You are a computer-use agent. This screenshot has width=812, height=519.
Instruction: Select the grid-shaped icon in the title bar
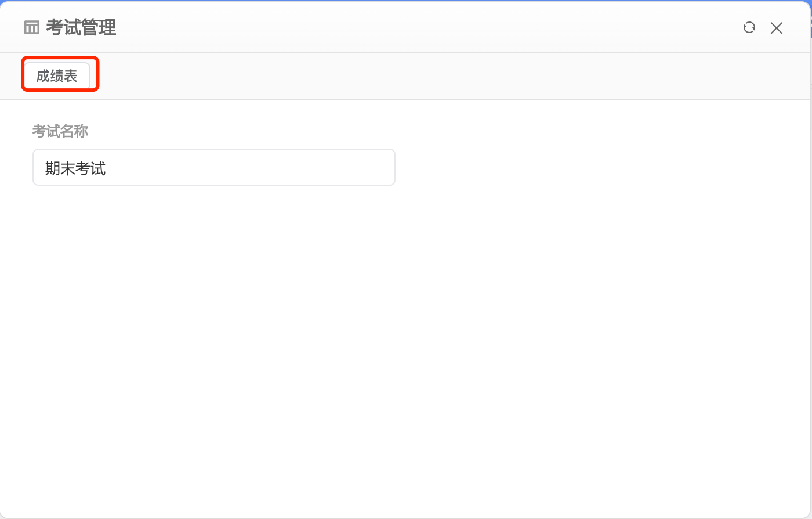[x=32, y=27]
